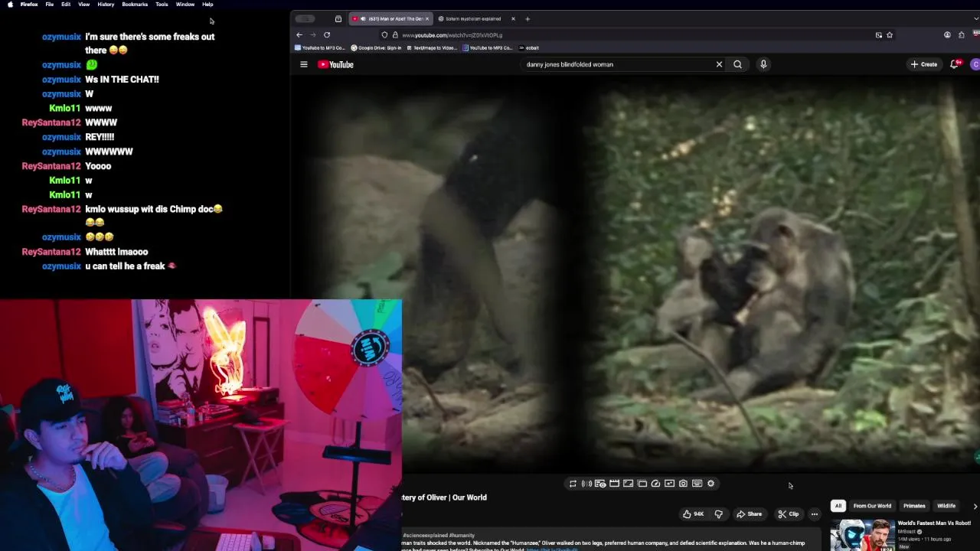This screenshot has width=980, height=551.
Task: Click the browser forward arrow
Action: 312,34
